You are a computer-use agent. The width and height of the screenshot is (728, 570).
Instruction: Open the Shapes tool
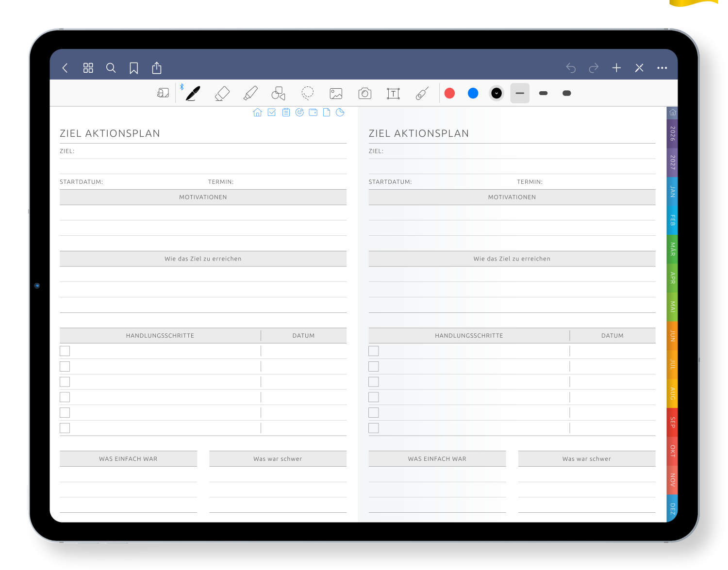coord(278,93)
